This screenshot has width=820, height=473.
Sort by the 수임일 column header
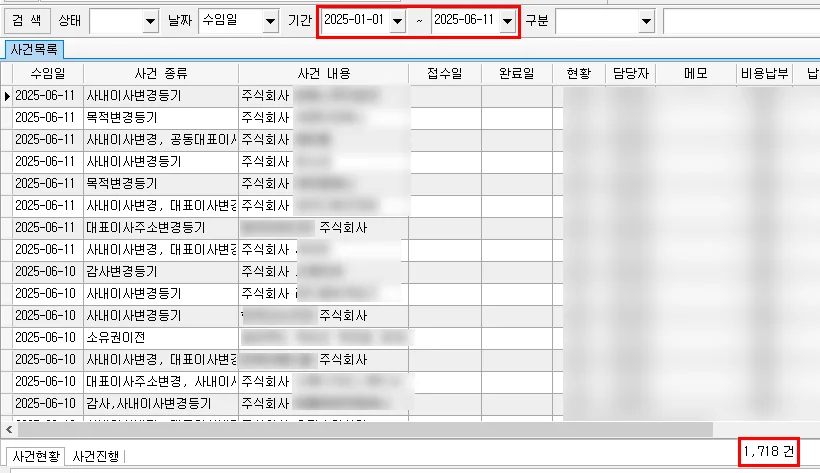click(48, 74)
